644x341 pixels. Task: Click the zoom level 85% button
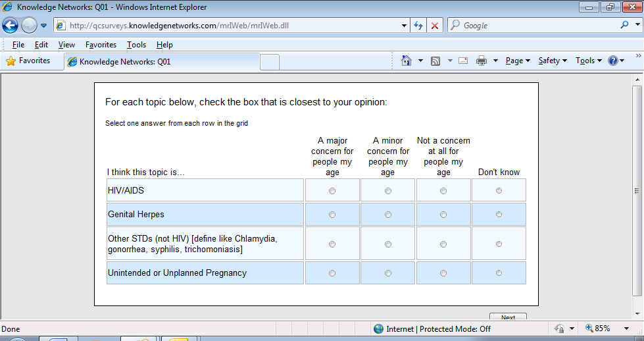(598, 328)
